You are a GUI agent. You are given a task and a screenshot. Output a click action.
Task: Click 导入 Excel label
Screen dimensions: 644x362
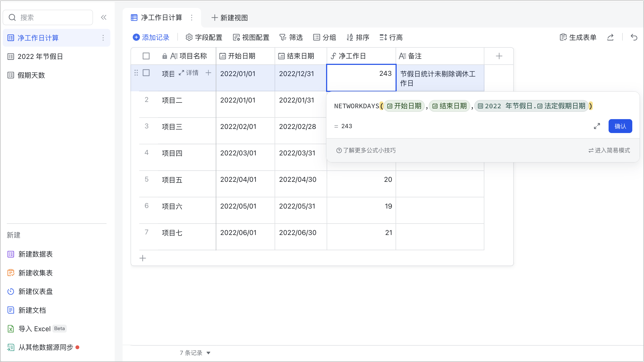(x=35, y=329)
